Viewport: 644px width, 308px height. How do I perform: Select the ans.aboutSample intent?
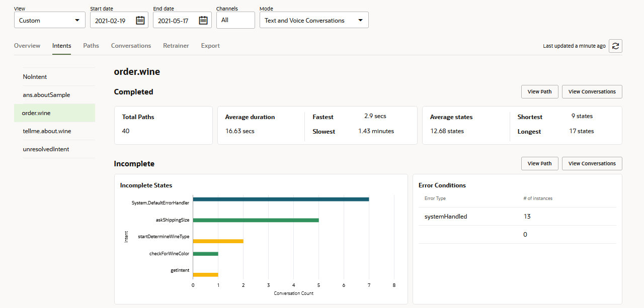click(46, 95)
